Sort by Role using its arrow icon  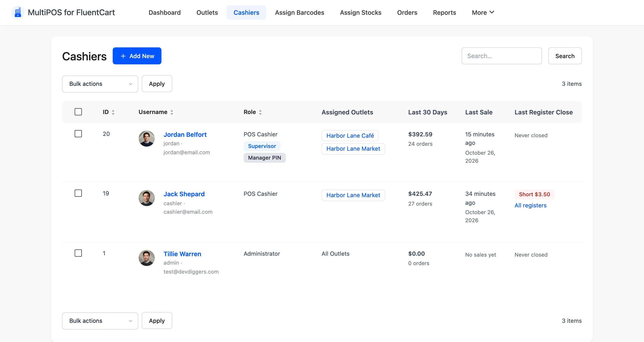pyautogui.click(x=260, y=112)
